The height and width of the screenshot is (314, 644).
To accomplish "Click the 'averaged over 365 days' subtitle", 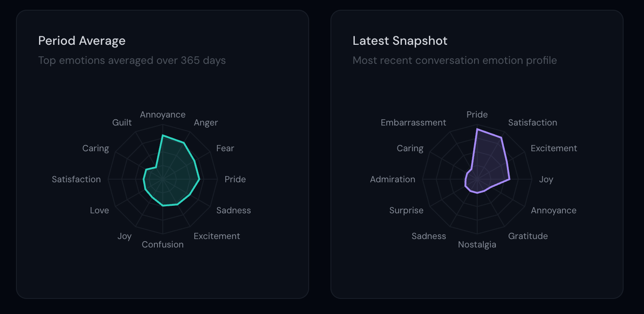I will pos(132,60).
